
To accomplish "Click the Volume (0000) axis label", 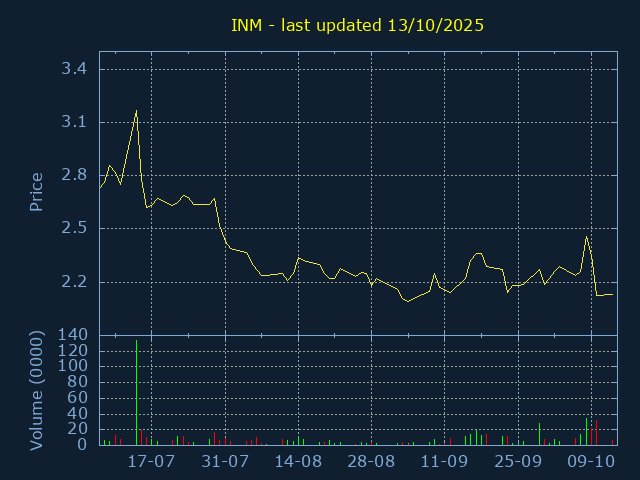I will point(36,389).
